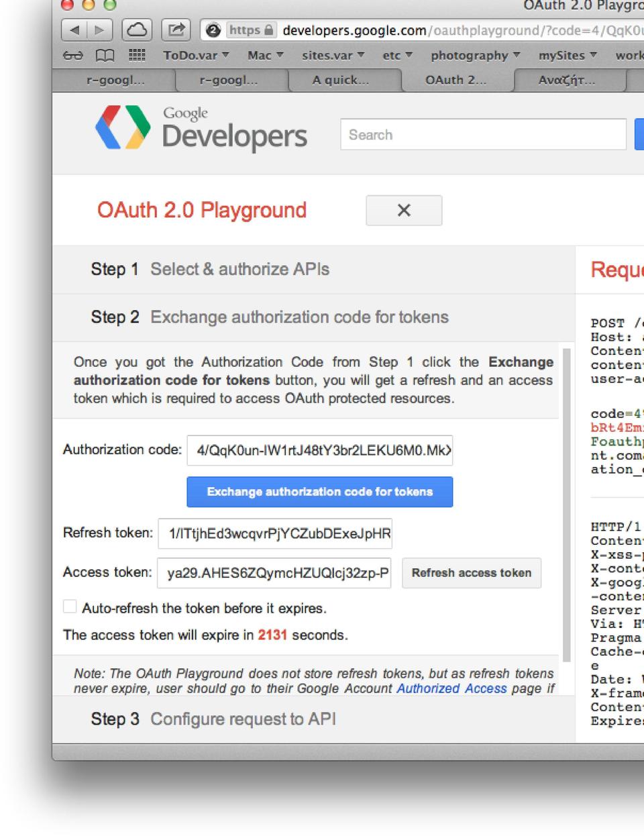
Task: Enable auto-refresh the token checkbox
Action: pyautogui.click(x=70, y=607)
